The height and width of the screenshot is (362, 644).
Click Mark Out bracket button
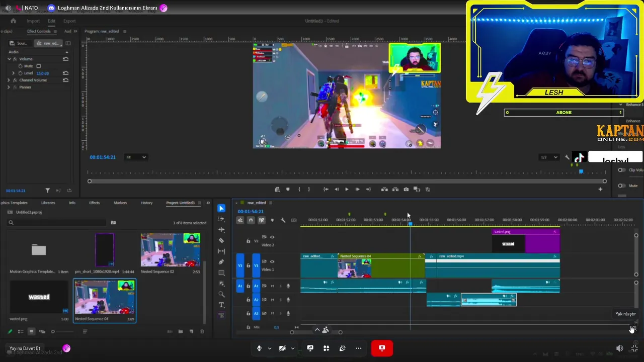[309, 190]
